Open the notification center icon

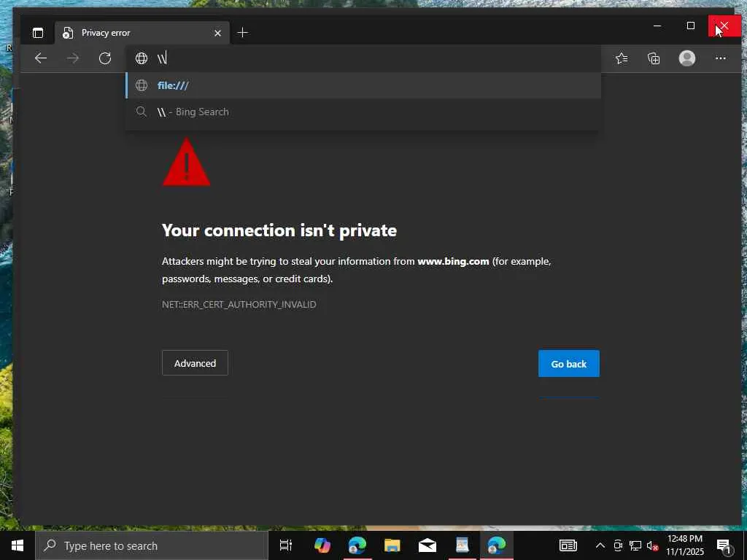pyautogui.click(x=724, y=546)
